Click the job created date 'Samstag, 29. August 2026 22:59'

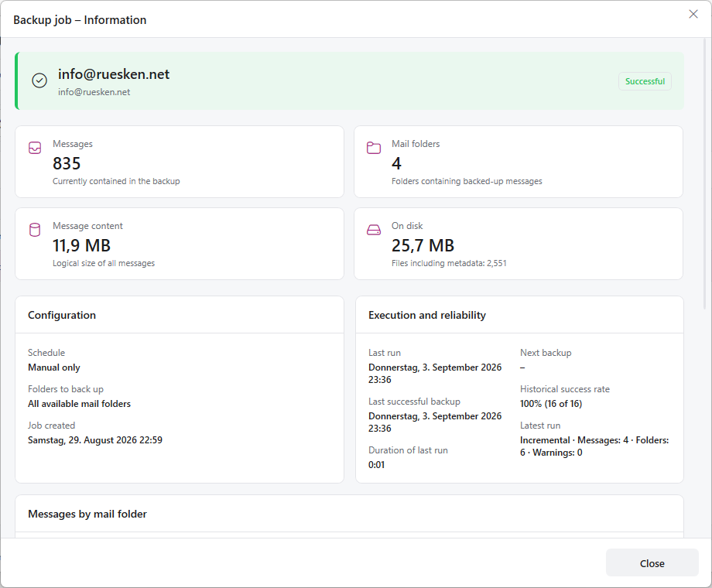point(95,440)
